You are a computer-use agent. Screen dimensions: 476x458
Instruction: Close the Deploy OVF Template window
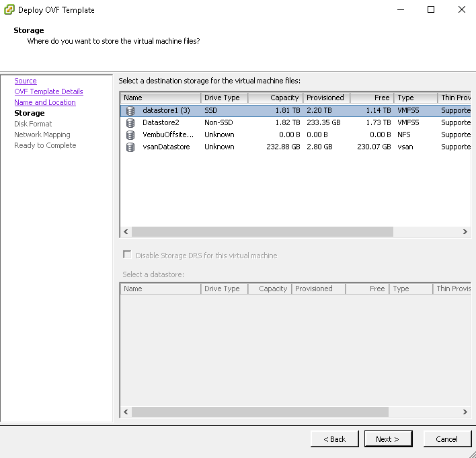[x=462, y=9]
